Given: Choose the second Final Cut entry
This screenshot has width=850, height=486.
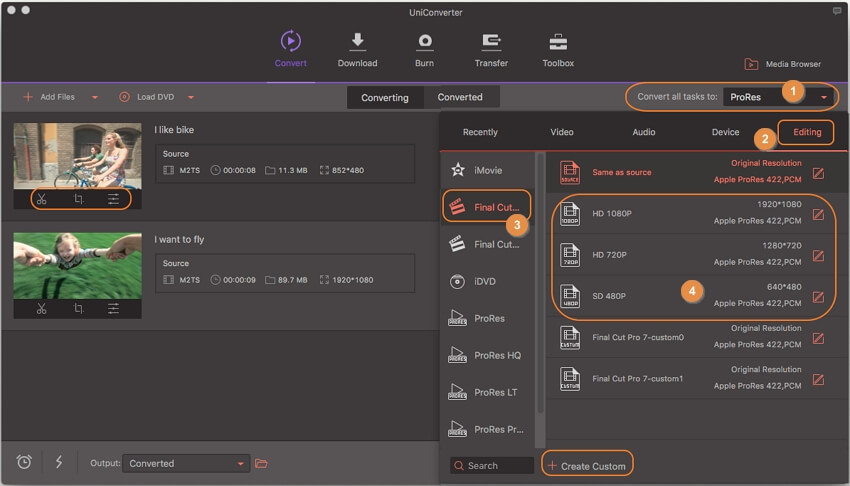Looking at the screenshot, I should pos(487,244).
